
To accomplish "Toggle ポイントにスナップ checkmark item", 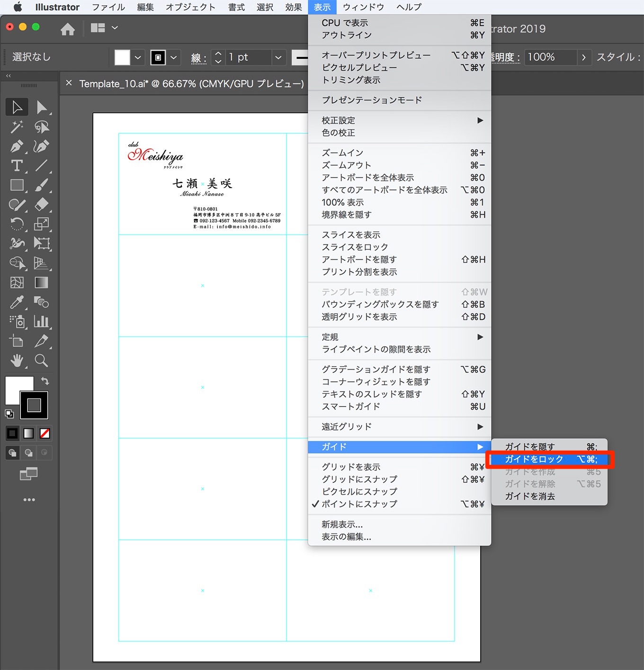I will click(399, 504).
